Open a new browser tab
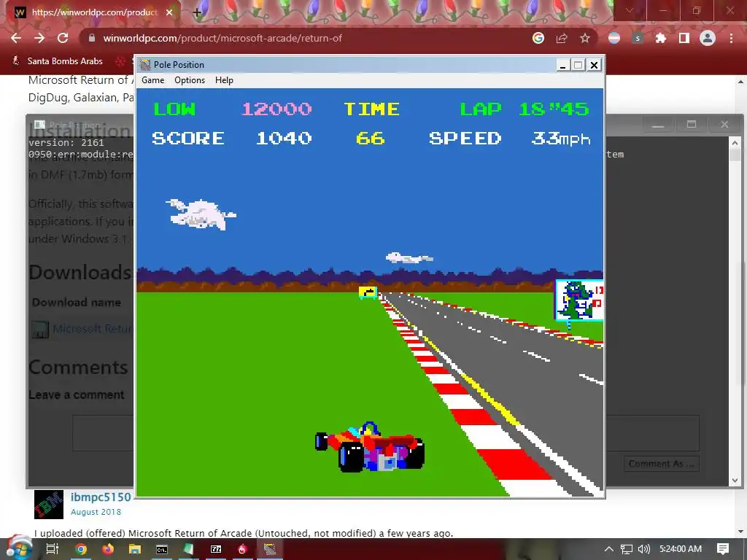Image resolution: width=747 pixels, height=560 pixels. pyautogui.click(x=196, y=12)
